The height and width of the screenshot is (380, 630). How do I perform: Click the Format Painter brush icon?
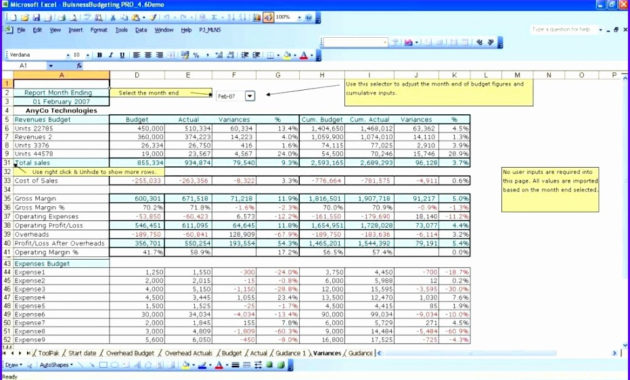coord(153,18)
